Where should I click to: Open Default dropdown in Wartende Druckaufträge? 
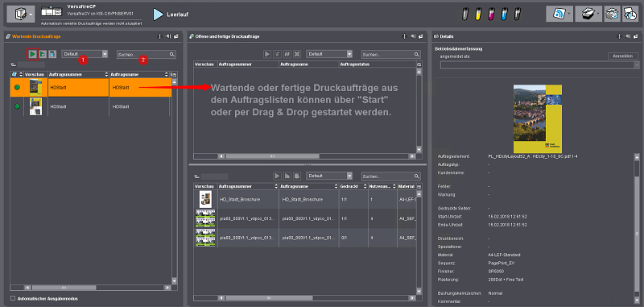tap(85, 54)
